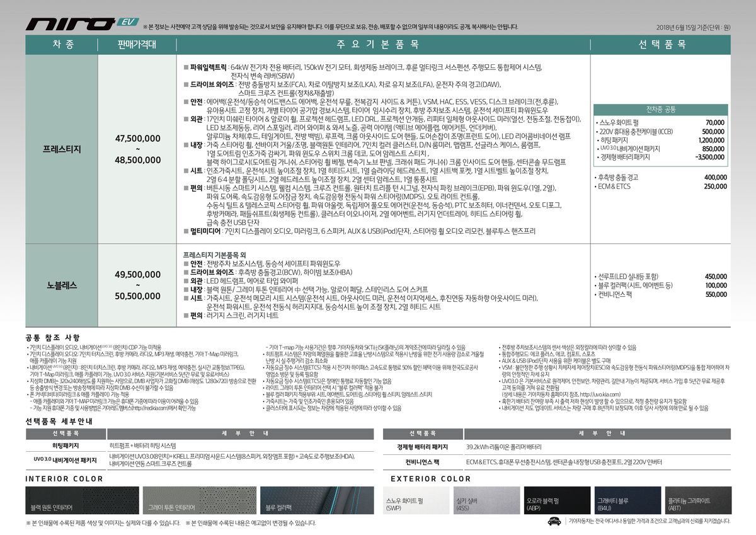Click the 39.2kWh 리튬이온 폴리머 배터리 description

click(503, 446)
